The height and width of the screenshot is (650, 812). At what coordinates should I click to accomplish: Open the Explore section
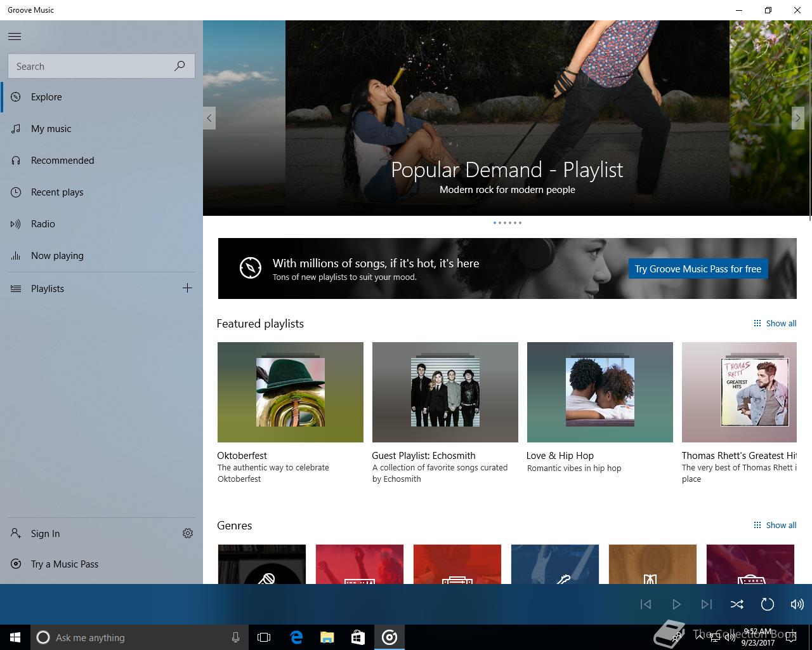pos(101,97)
